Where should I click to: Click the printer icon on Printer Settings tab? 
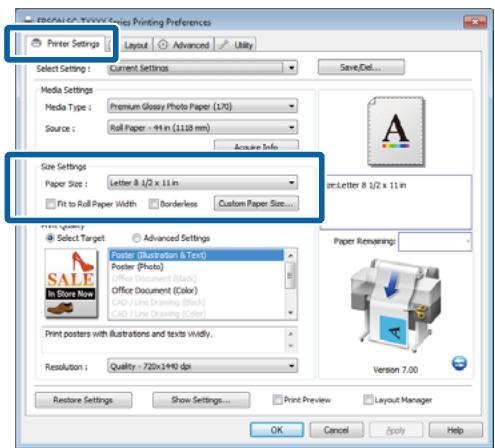point(36,43)
